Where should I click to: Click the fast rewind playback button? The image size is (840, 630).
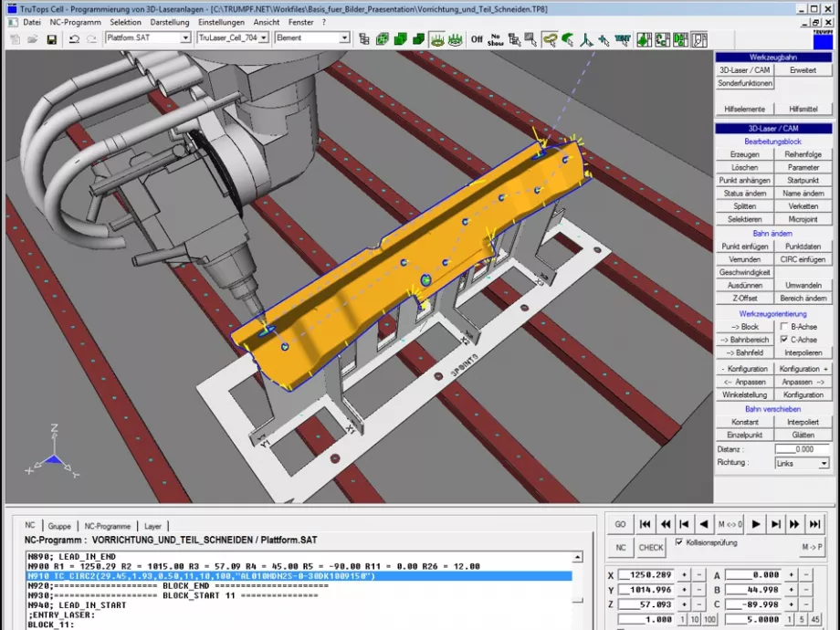coord(666,524)
